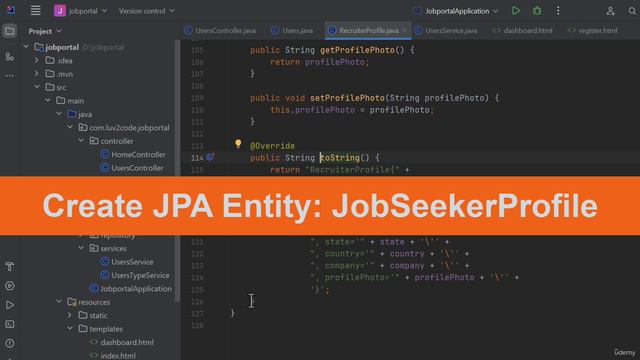Open dashboard.html in project tree
The width and height of the screenshot is (640, 360).
[122, 342]
